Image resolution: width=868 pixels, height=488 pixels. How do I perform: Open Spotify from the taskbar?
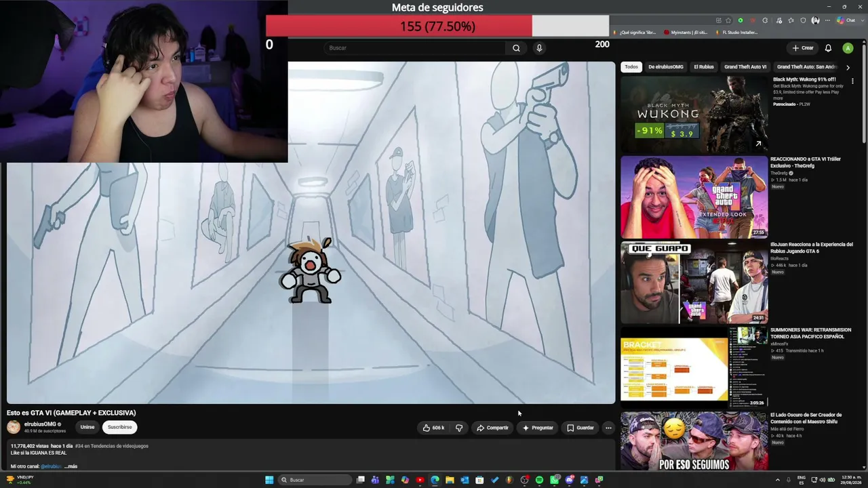click(x=539, y=480)
